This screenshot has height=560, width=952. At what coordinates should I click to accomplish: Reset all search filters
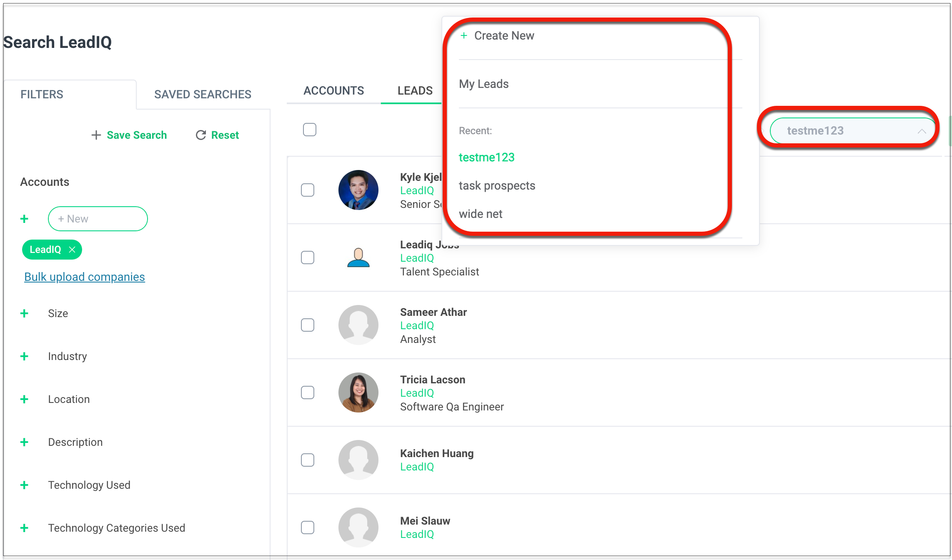click(217, 135)
